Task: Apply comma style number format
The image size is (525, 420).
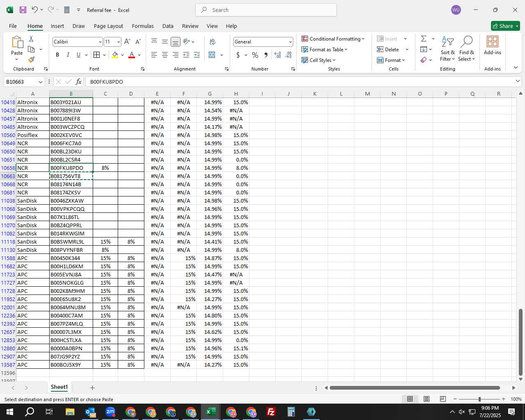Action: point(266,55)
